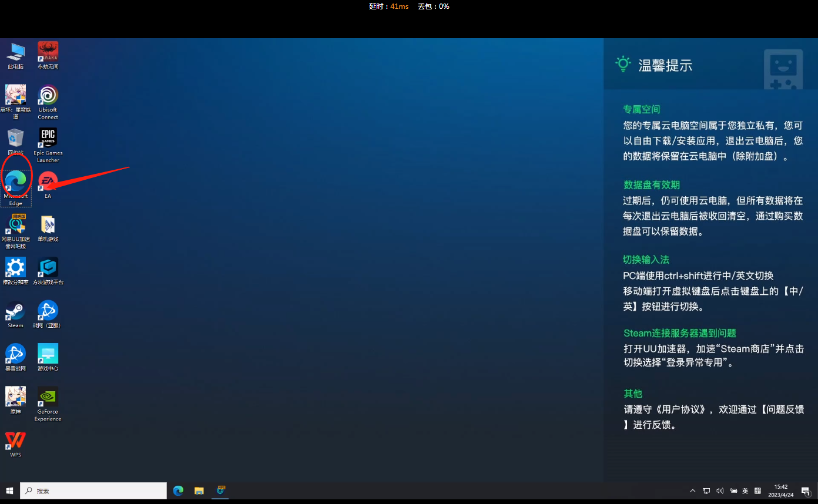
Task: Open the 游戏中心 desktop shortcut
Action: 48,354
